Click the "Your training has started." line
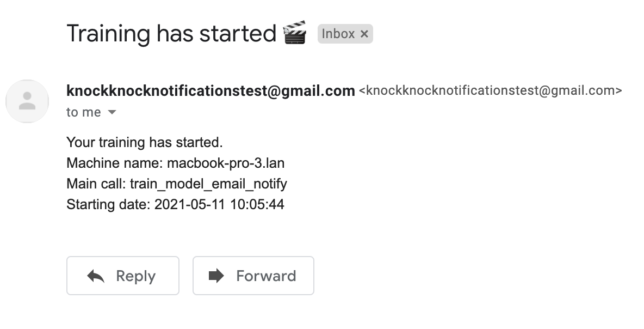Image resolution: width=644 pixels, height=329 pixels. pyautogui.click(x=145, y=143)
